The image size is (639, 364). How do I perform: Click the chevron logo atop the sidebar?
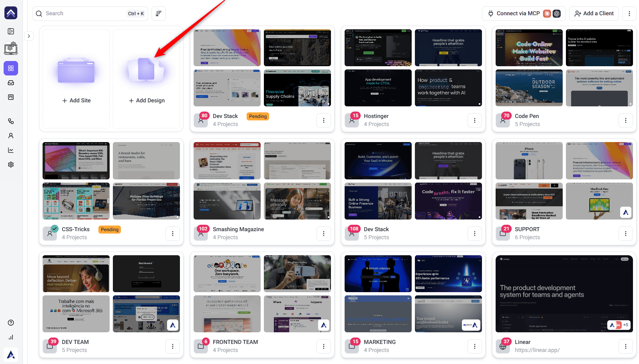11,13
